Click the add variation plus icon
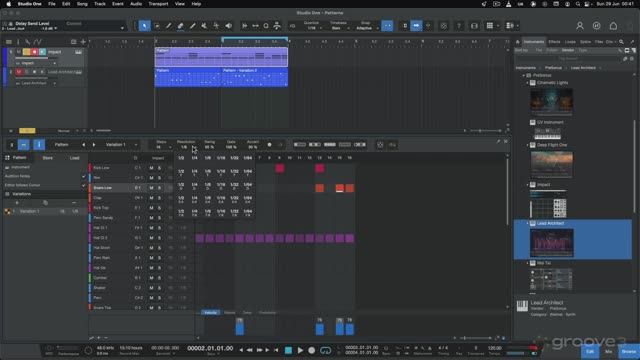The height and width of the screenshot is (360, 640). (17, 202)
